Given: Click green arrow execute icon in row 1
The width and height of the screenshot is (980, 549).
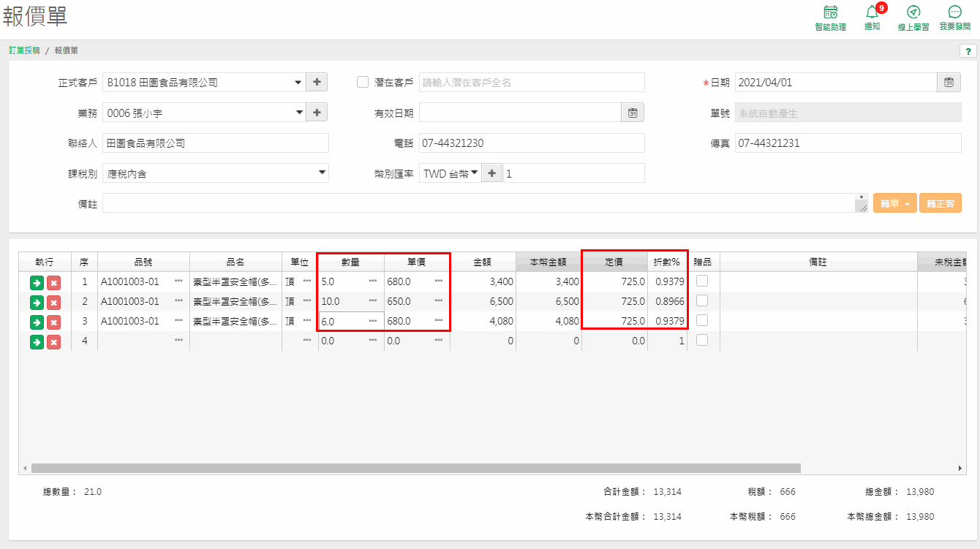Looking at the screenshot, I should [37, 283].
